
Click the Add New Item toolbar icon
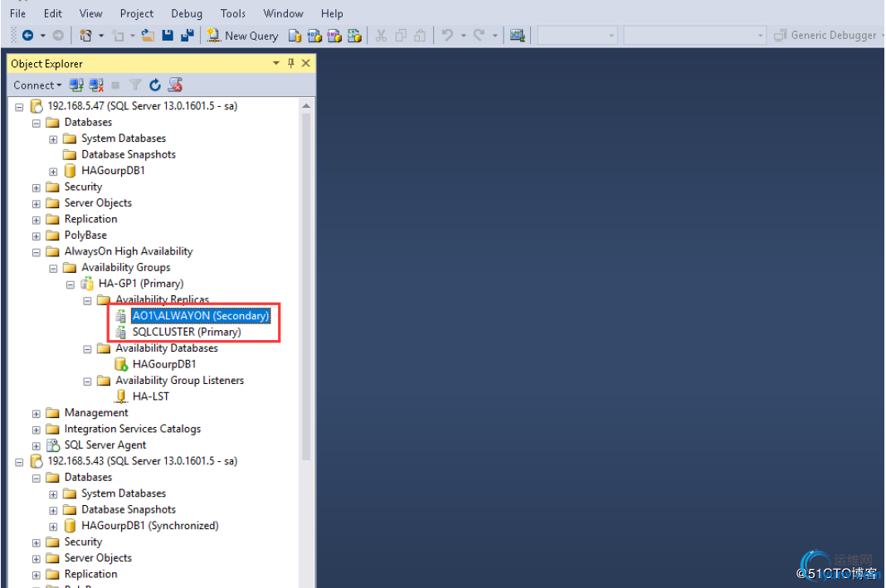coord(118,36)
